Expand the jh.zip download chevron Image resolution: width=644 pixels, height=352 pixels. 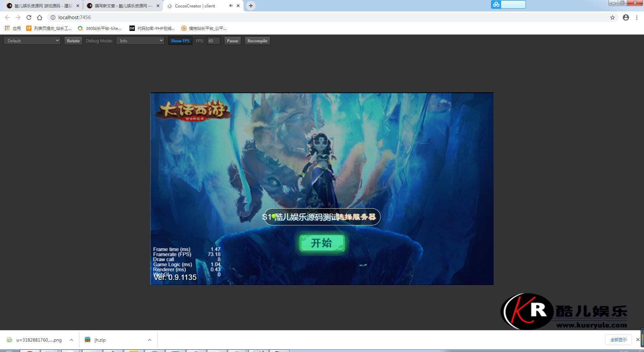150,340
